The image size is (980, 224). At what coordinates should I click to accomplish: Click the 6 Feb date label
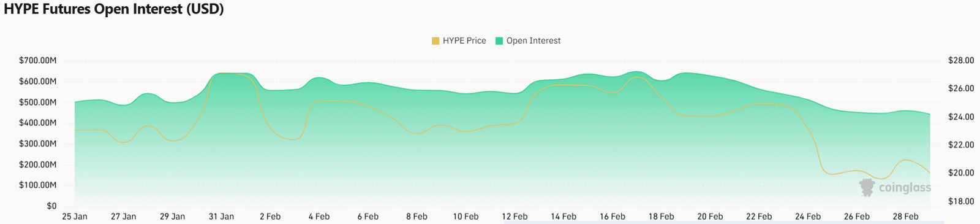[x=368, y=217]
